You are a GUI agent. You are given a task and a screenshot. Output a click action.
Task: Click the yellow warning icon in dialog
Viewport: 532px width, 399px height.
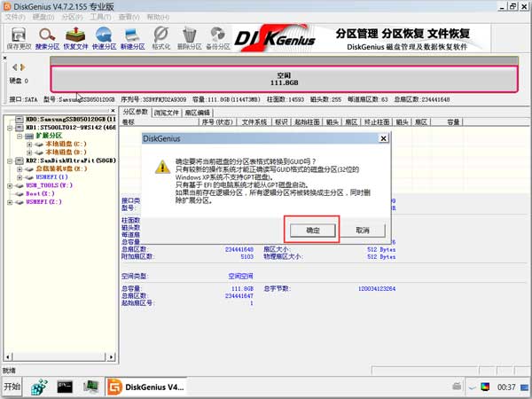(162, 167)
